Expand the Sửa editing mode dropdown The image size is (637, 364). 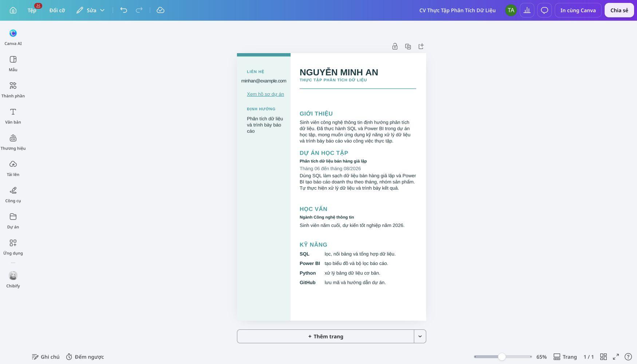[x=91, y=10]
